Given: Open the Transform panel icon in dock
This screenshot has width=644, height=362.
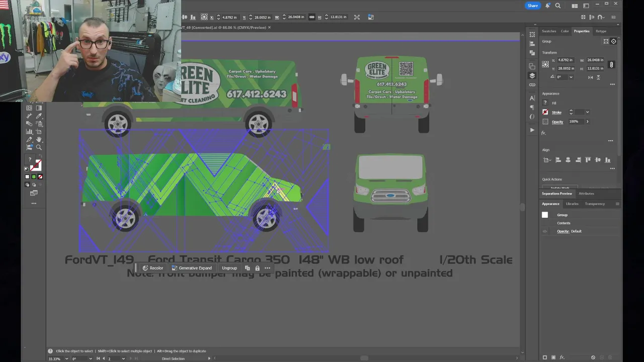Looking at the screenshot, I should tap(532, 34).
